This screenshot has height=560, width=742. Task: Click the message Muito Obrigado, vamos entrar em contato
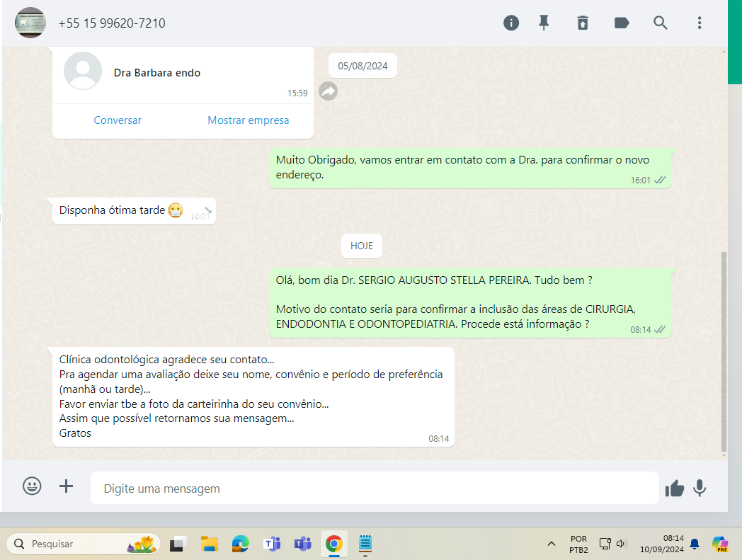point(470,168)
